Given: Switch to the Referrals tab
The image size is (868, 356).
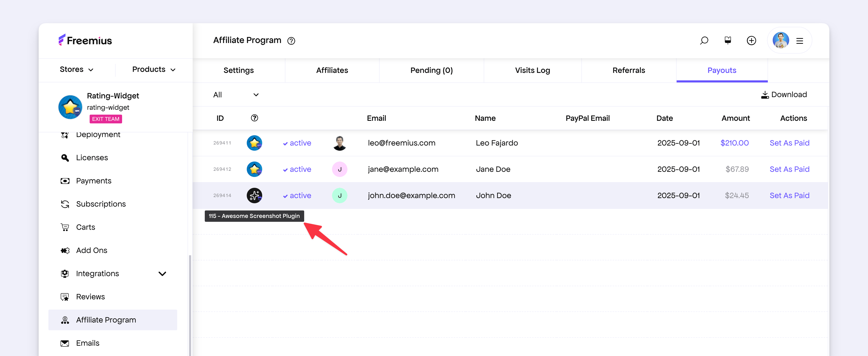Looking at the screenshot, I should (x=628, y=70).
